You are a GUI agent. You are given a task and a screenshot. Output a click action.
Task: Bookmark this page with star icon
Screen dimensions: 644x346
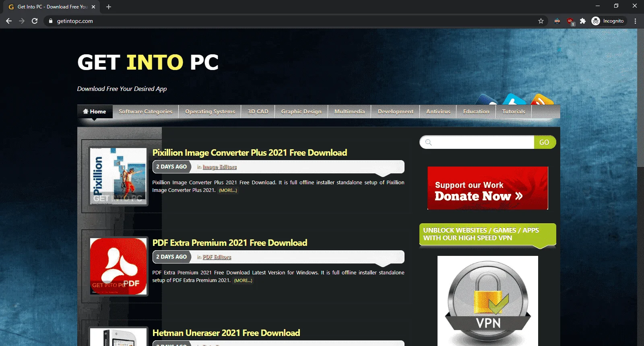tap(541, 21)
